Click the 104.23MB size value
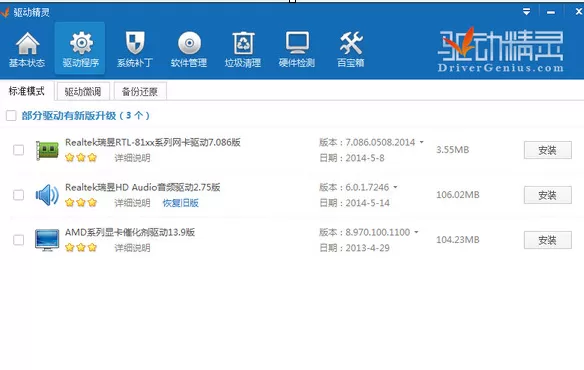584x370 pixels. pyautogui.click(x=458, y=240)
